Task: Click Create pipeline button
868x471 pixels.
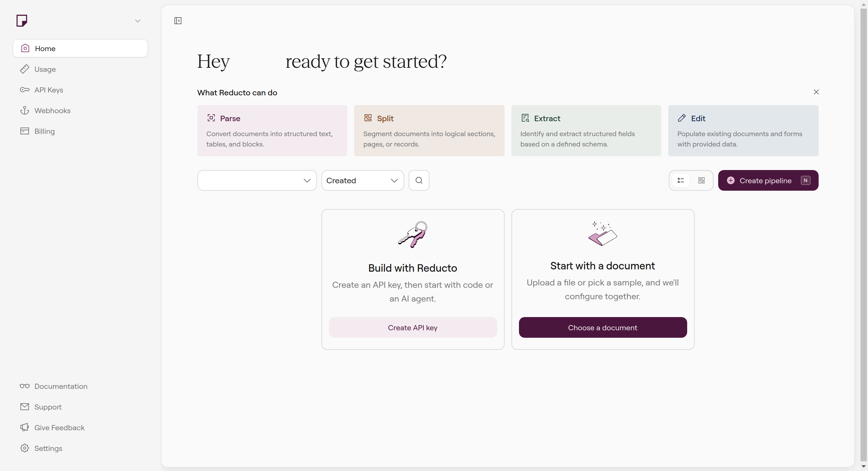Action: [x=768, y=180]
